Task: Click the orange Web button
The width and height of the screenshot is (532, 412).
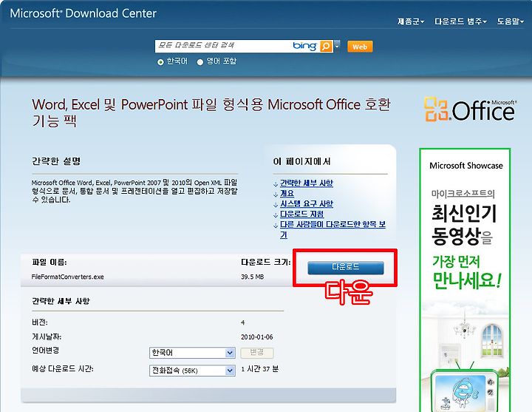Action: [x=360, y=47]
